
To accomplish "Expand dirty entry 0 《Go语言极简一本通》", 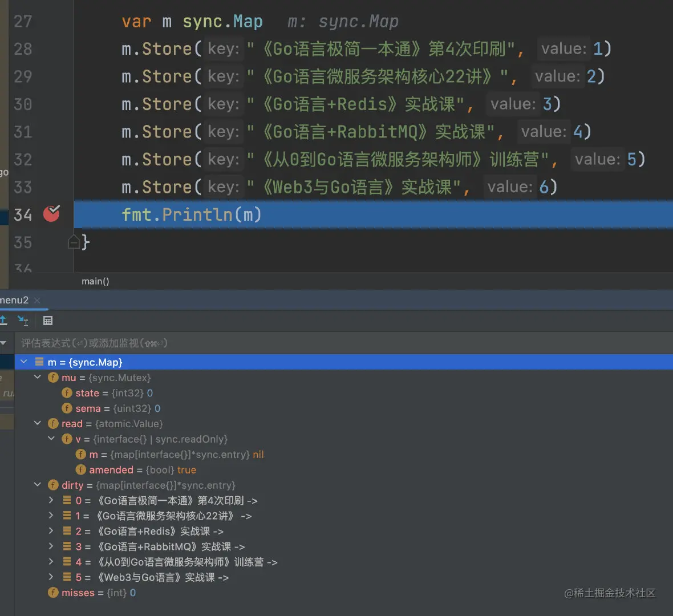I will pyautogui.click(x=51, y=500).
